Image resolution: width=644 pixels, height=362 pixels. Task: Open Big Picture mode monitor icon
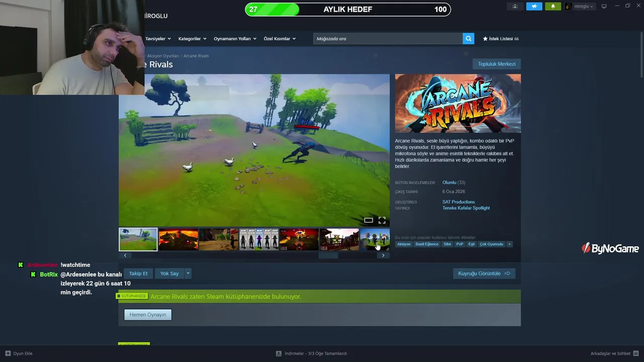pyautogui.click(x=604, y=7)
